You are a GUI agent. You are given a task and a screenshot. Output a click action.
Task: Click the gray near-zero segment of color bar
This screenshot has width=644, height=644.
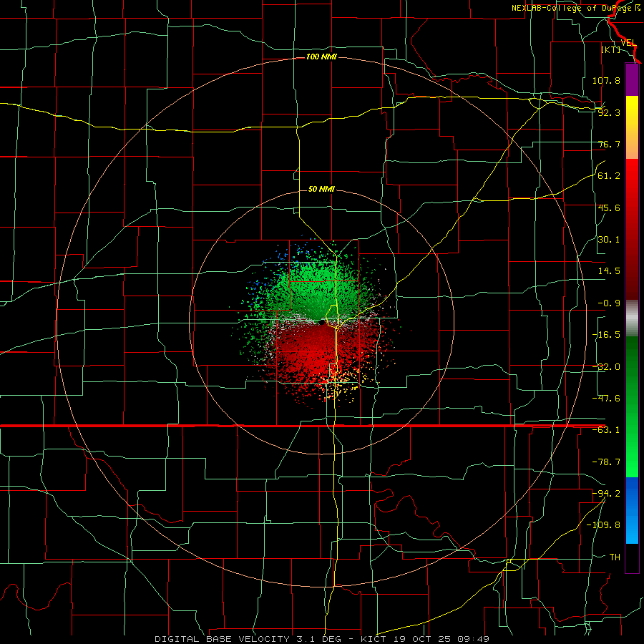click(x=632, y=318)
